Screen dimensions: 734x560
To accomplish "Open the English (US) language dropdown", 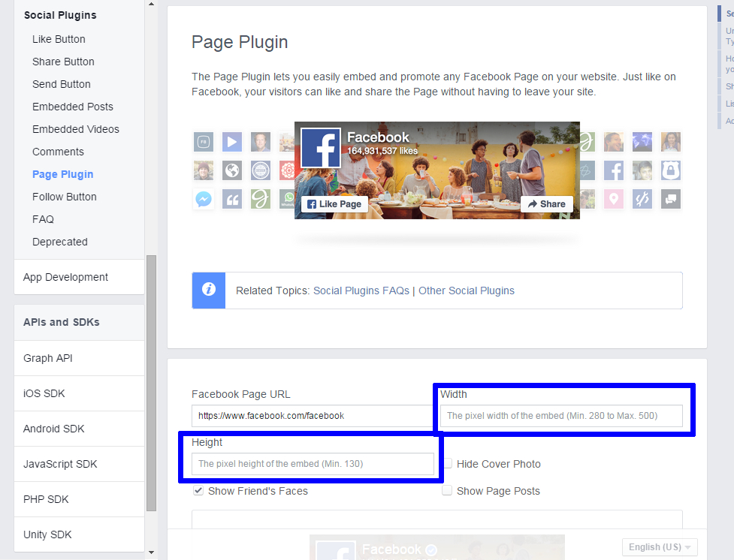I will (660, 547).
